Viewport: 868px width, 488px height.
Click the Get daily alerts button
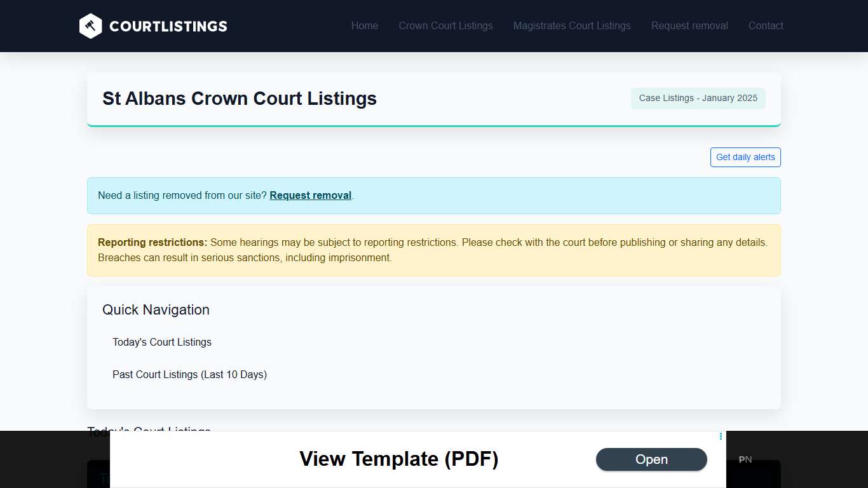745,157
